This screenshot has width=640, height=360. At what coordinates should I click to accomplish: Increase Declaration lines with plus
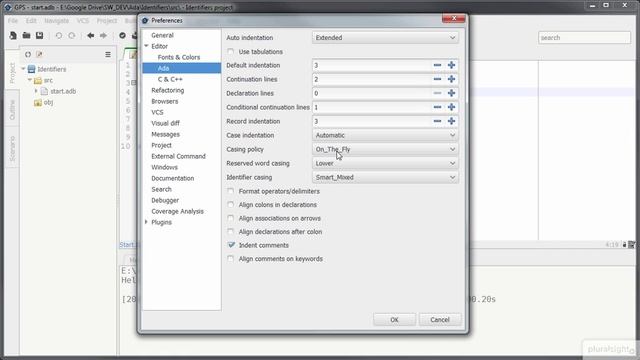pos(451,93)
